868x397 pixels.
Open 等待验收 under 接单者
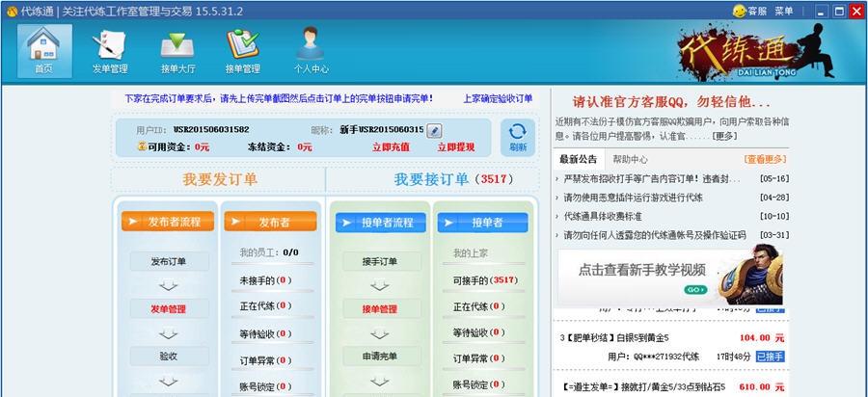click(479, 332)
